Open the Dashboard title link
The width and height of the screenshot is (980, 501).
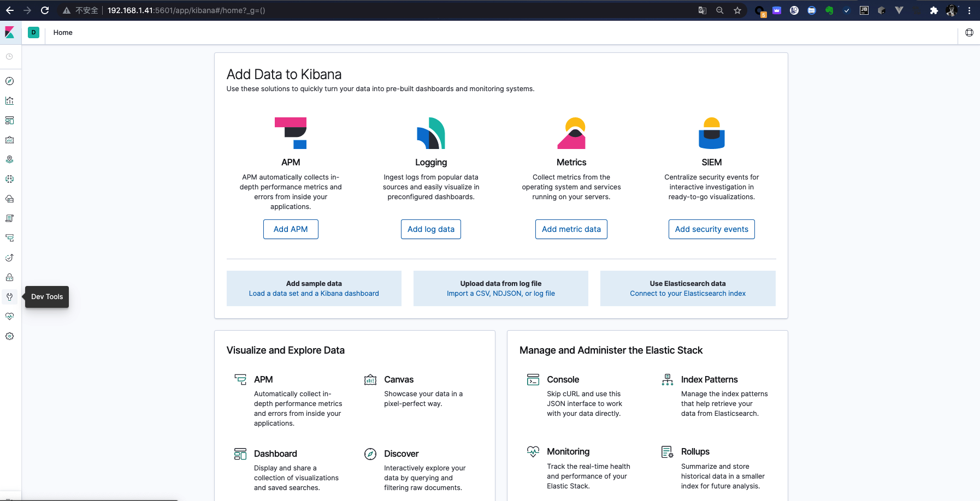[275, 454]
